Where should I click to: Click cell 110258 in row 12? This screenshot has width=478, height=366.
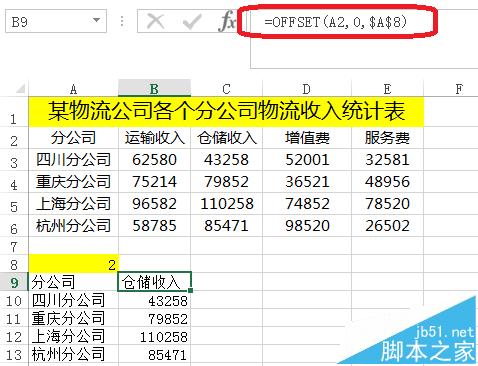tap(154, 336)
